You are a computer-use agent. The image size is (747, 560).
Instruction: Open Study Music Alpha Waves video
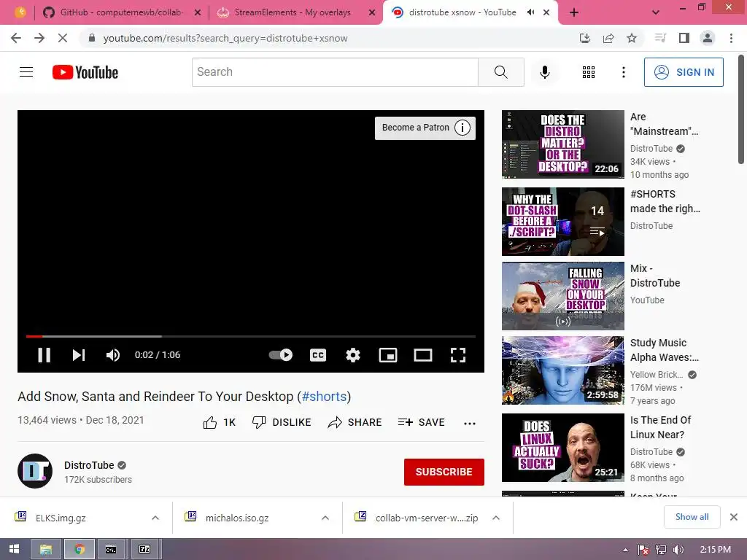[x=562, y=370]
